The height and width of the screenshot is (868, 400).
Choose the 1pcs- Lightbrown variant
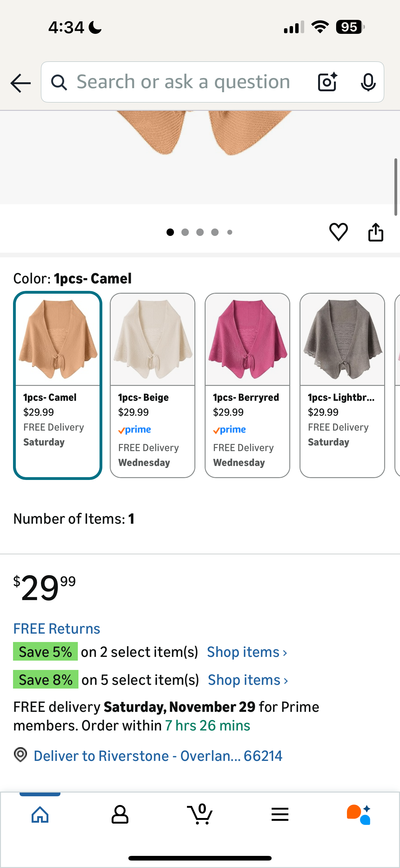coord(342,384)
